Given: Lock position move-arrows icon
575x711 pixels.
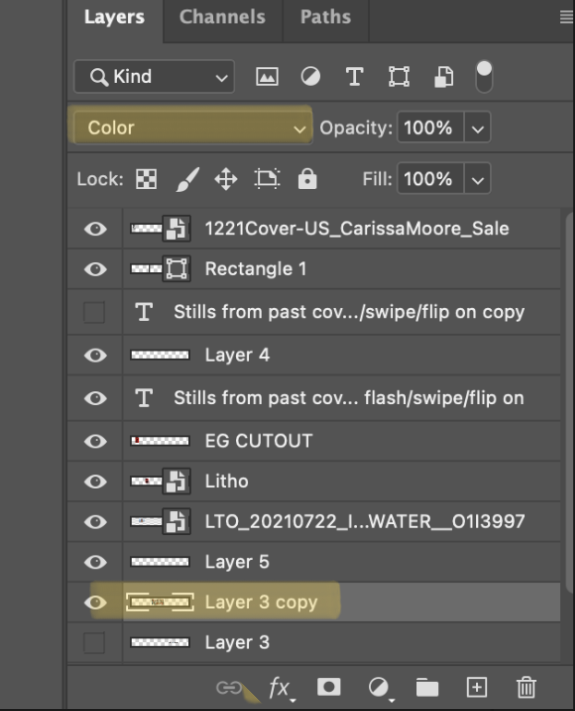Looking at the screenshot, I should pyautogui.click(x=226, y=179).
